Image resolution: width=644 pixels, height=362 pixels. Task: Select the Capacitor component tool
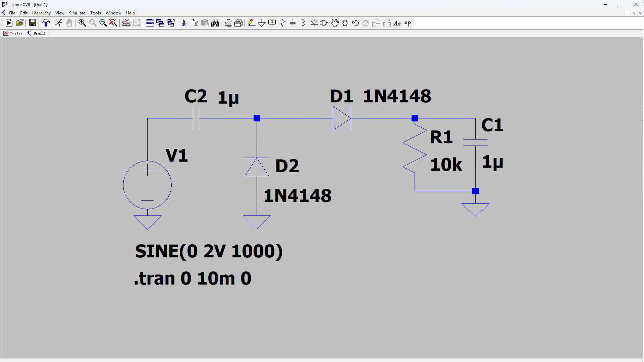(x=293, y=23)
